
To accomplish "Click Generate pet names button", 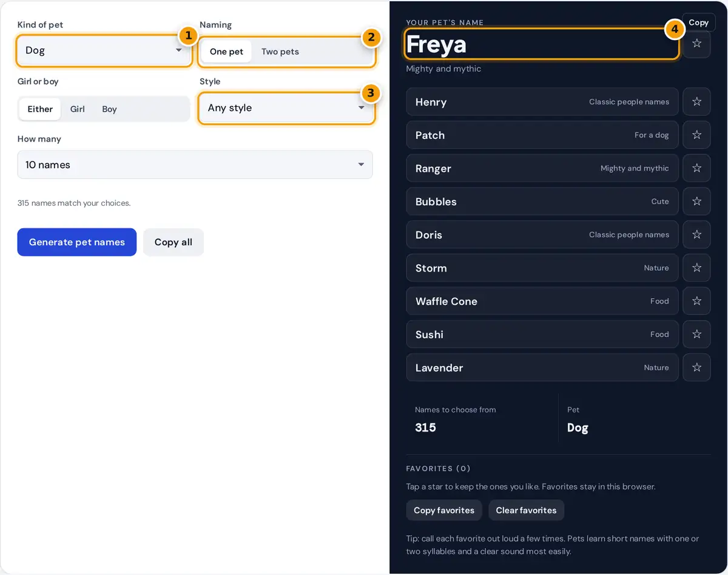I will click(77, 242).
